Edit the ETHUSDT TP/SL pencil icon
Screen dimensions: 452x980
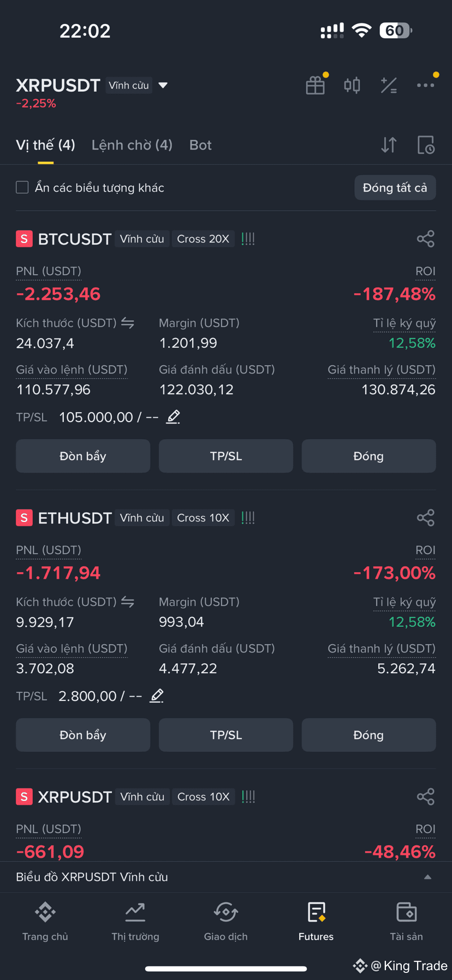(157, 696)
